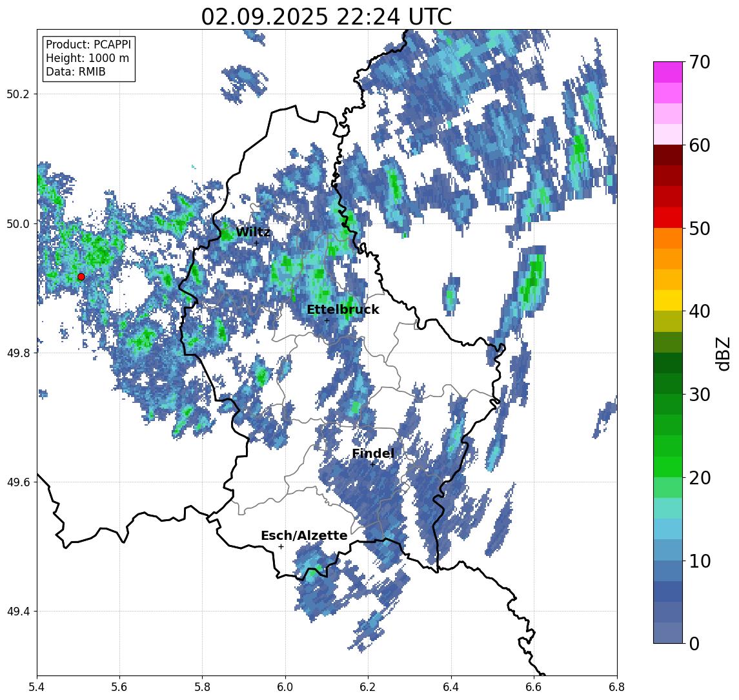Click the dark red colorbar segment below 60
This screenshot has height=700, width=739.
pos(668,155)
